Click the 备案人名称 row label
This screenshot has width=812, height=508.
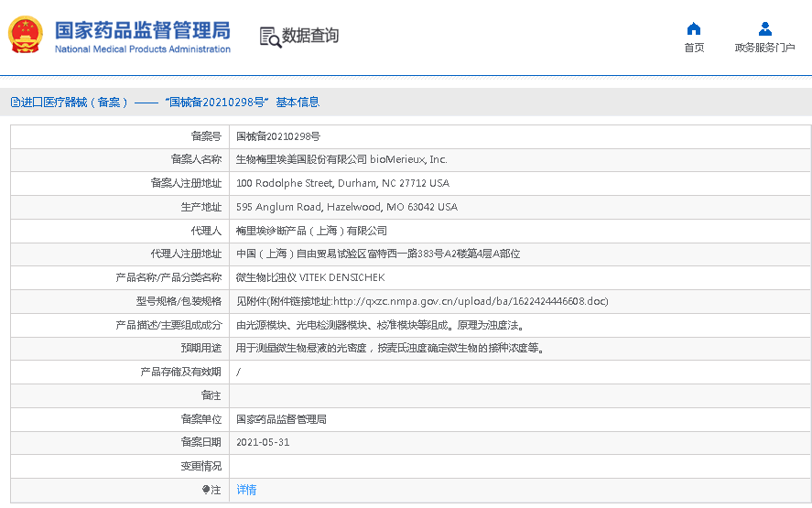[x=196, y=159]
